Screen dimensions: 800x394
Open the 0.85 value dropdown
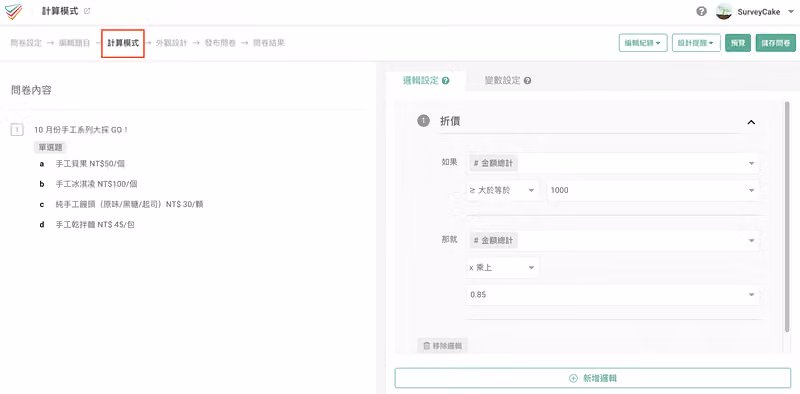(613, 295)
